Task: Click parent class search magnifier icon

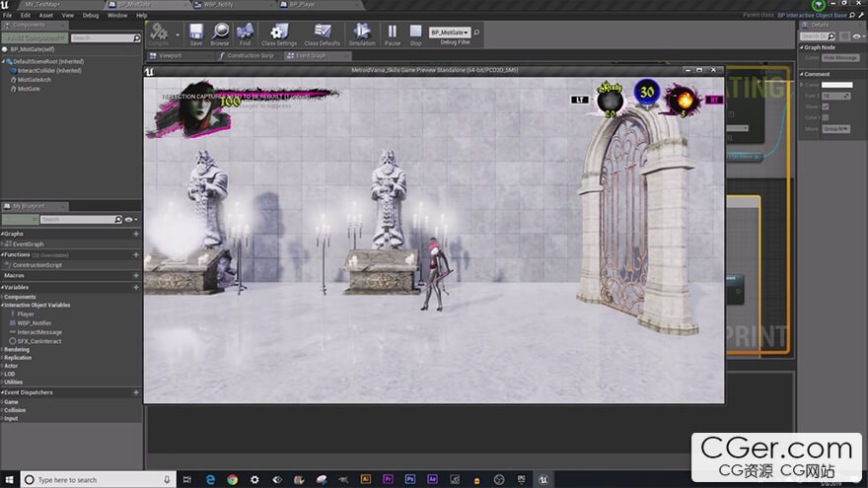Action: point(852,15)
